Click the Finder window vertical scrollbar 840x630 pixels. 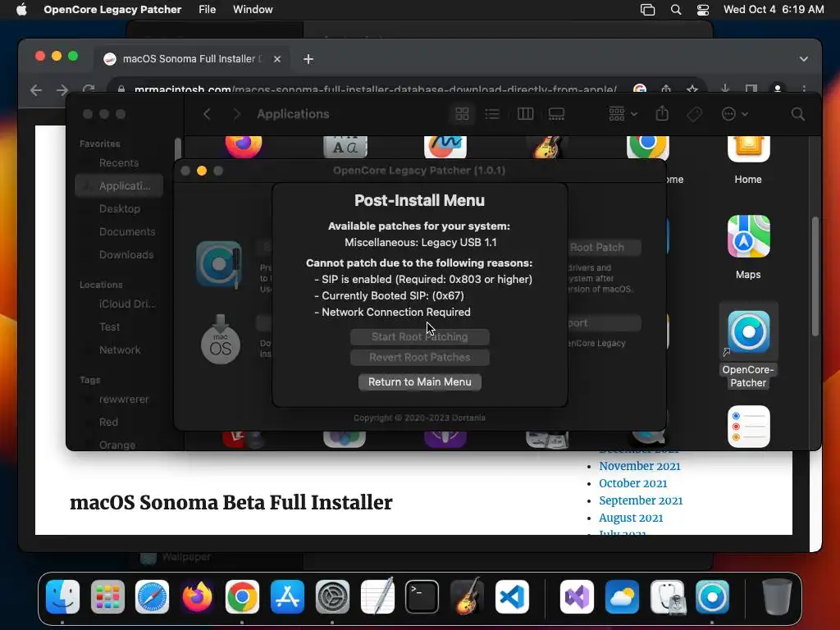point(815,276)
